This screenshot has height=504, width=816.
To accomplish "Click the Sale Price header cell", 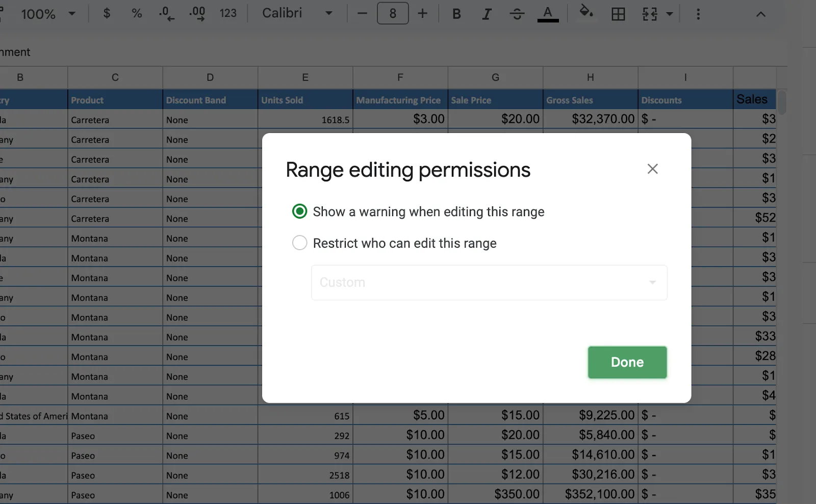I will pyautogui.click(x=495, y=100).
